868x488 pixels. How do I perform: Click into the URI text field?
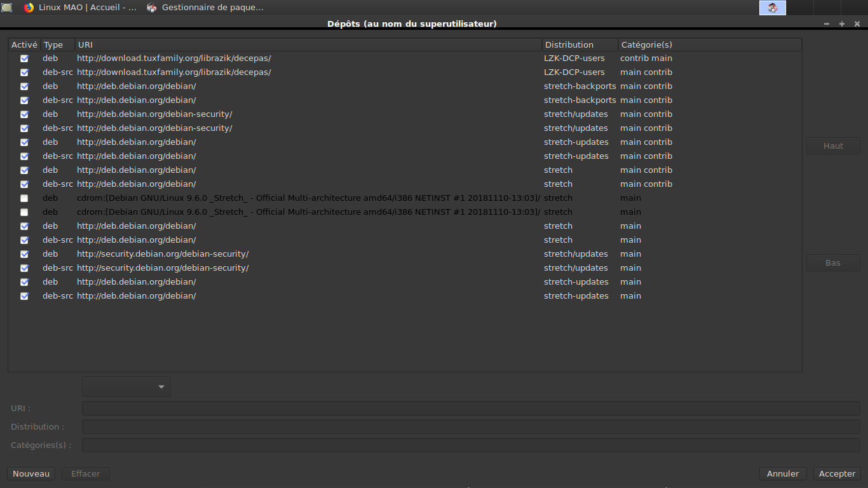click(x=471, y=408)
